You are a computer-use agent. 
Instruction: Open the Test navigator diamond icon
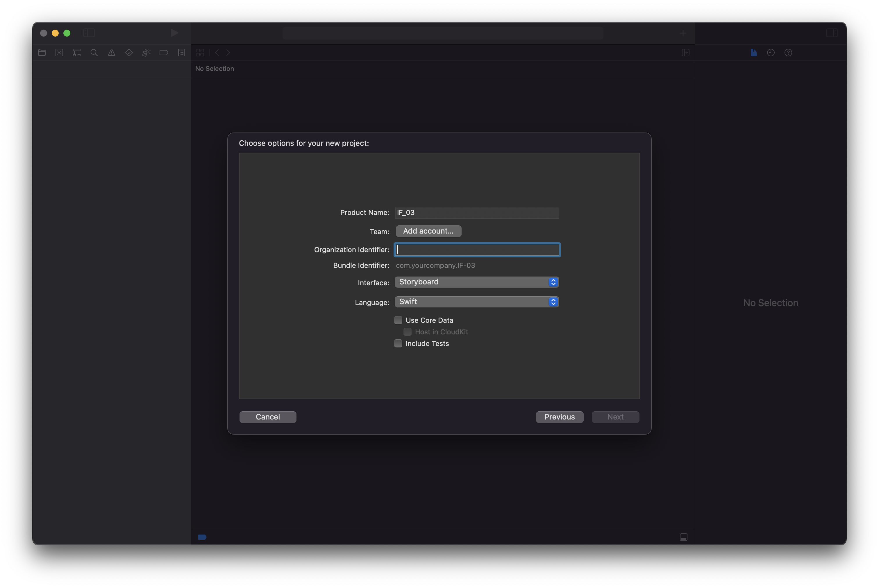(x=129, y=53)
